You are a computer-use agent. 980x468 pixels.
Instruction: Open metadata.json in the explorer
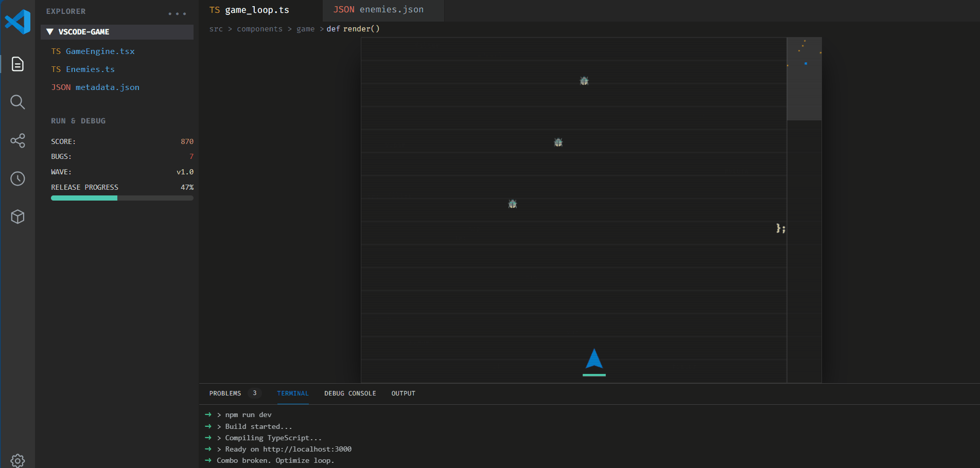click(107, 87)
